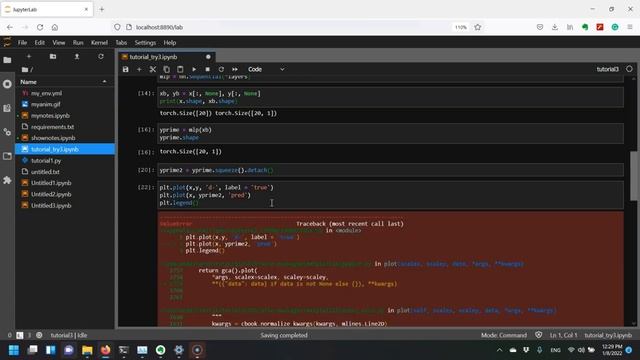The image size is (640, 360).
Task: Open Firefox application menu hamburger icon
Action: coord(630,27)
